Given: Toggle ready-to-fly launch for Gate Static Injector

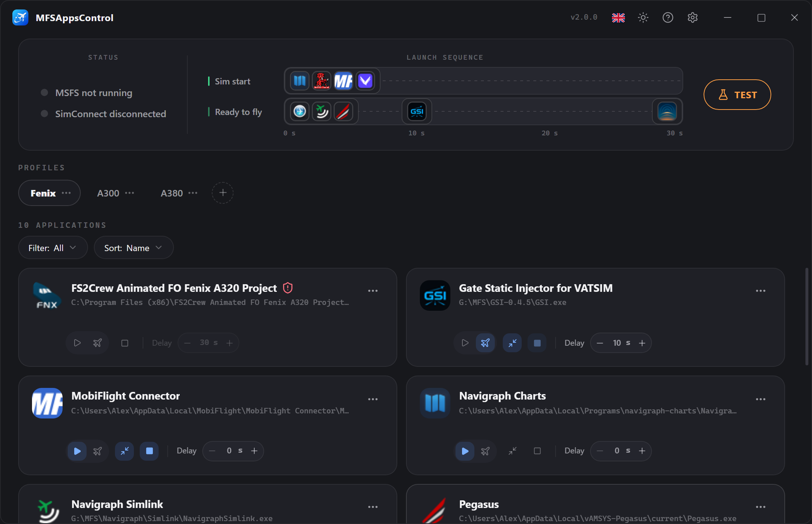Looking at the screenshot, I should (x=485, y=343).
